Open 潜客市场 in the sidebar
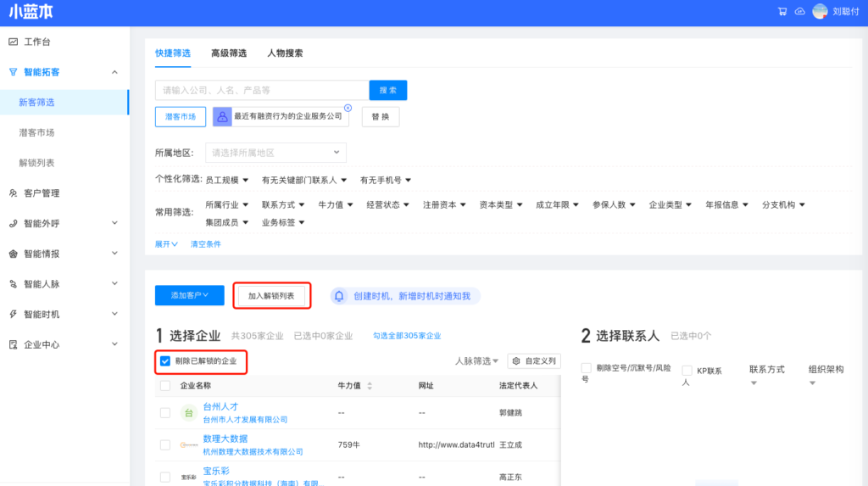The height and width of the screenshot is (486, 868). [37, 133]
